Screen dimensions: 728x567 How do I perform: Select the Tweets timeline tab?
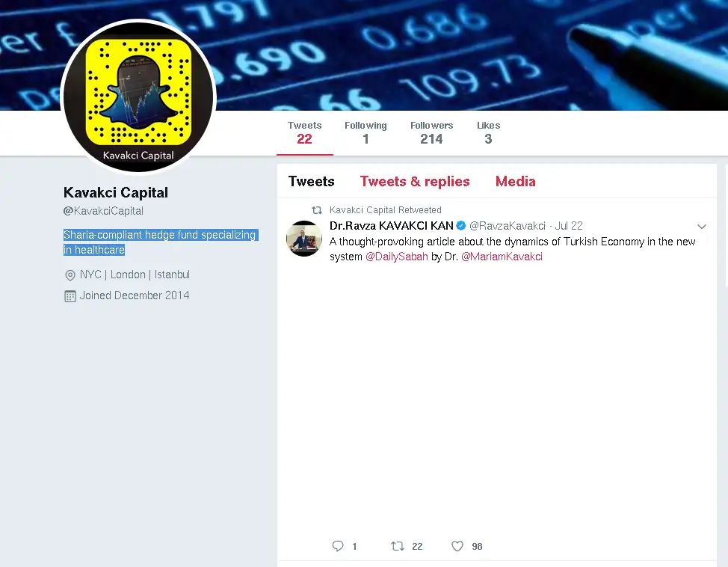pyautogui.click(x=311, y=181)
